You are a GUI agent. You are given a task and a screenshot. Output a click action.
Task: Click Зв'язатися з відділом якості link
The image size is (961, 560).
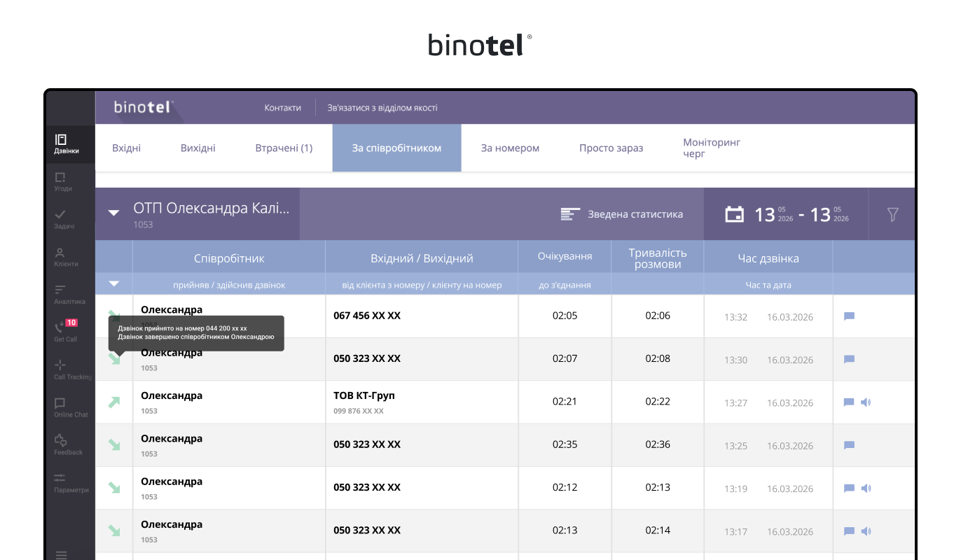pos(382,108)
